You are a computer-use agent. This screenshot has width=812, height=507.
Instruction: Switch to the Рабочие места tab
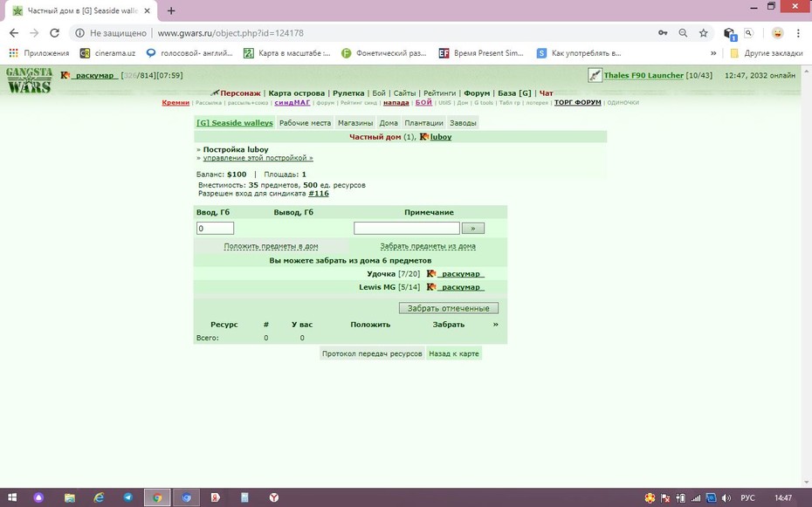click(305, 123)
